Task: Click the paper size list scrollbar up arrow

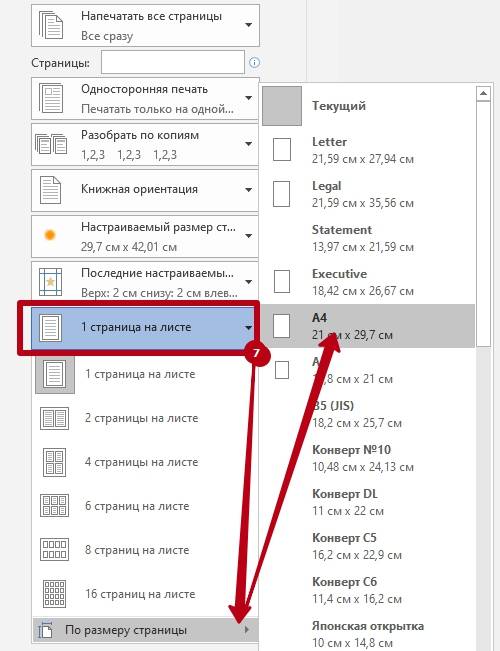Action: [483, 93]
